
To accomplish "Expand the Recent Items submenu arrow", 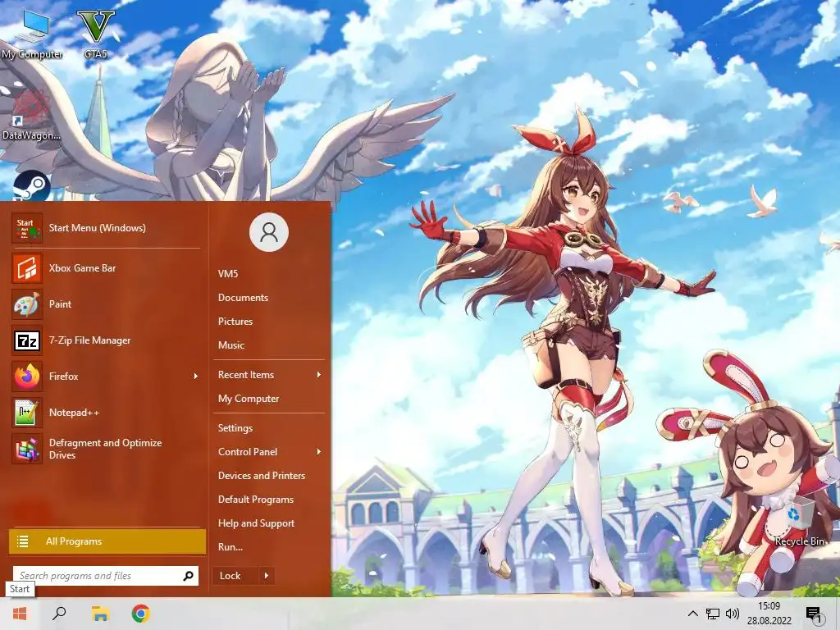I will [319, 375].
